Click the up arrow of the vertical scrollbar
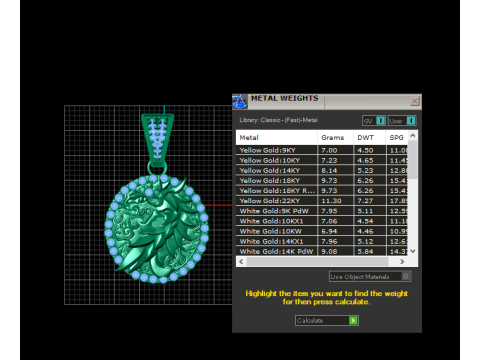The image size is (480, 360). [413, 136]
